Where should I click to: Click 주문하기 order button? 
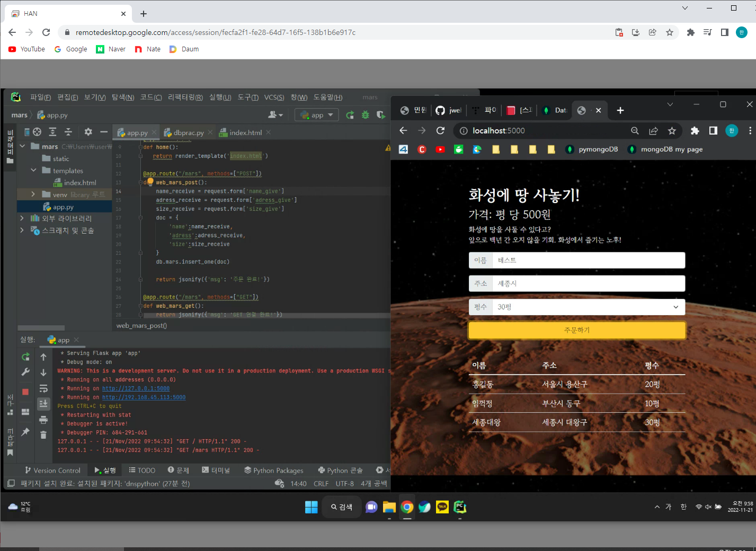click(577, 330)
